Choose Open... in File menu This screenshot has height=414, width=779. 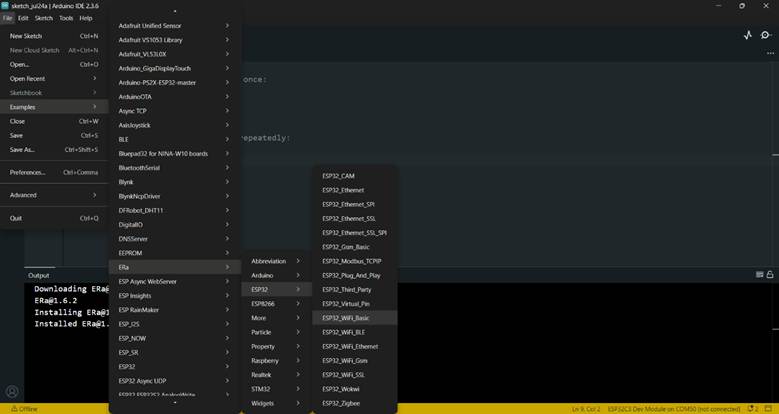(54, 65)
